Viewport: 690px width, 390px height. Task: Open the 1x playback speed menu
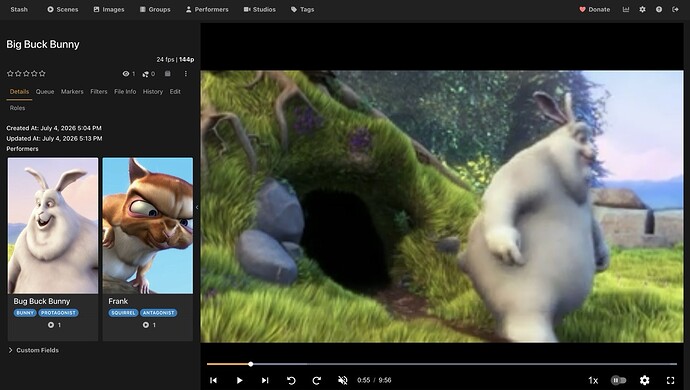pyautogui.click(x=593, y=380)
